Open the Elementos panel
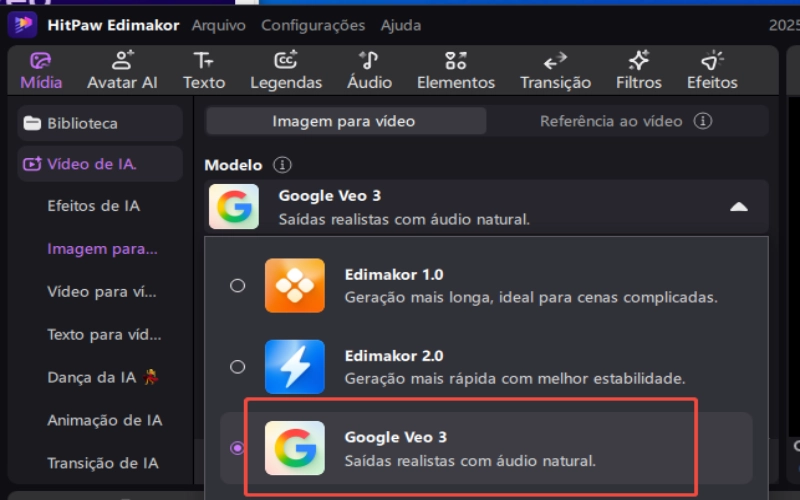 pos(455,61)
